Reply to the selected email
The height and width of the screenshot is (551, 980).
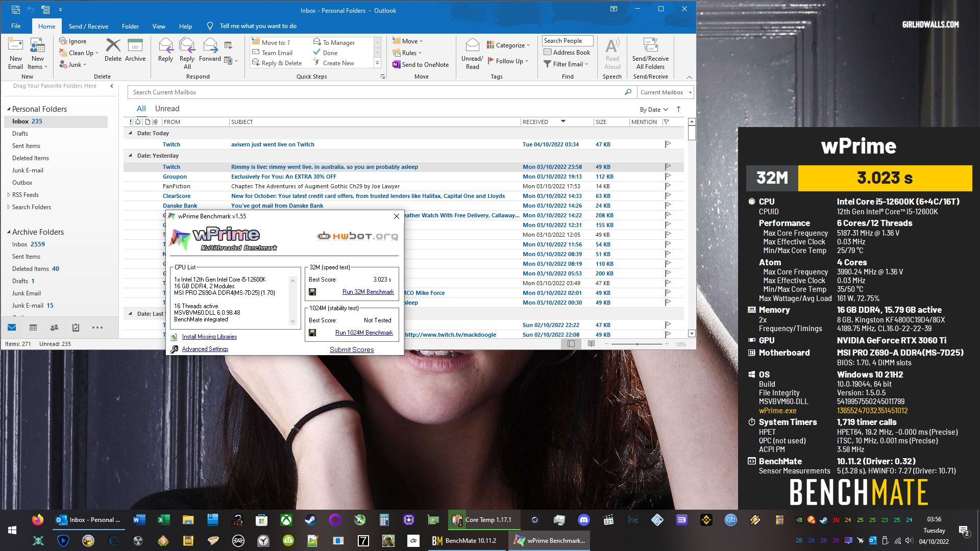[165, 50]
